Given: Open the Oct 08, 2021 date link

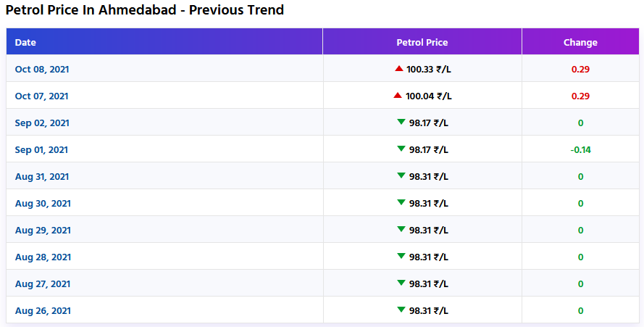Looking at the screenshot, I should (42, 69).
